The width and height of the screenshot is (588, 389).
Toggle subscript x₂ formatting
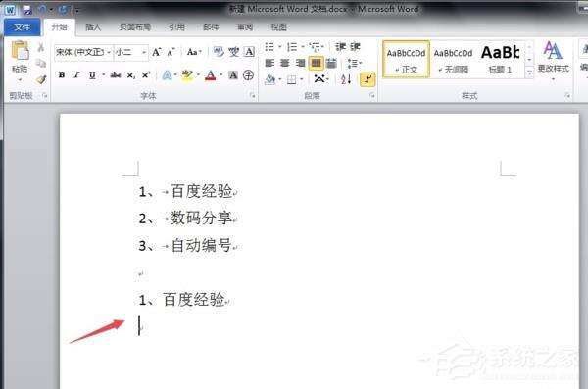(x=130, y=75)
